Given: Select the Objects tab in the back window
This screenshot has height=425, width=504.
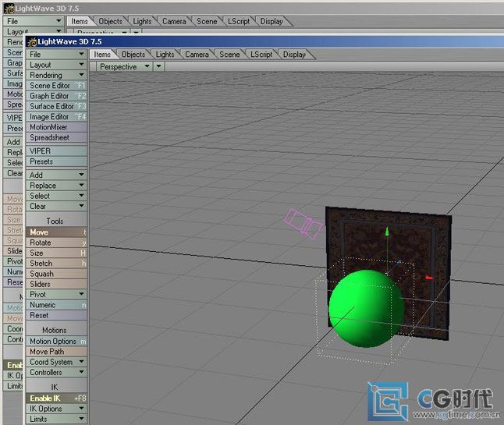Looking at the screenshot, I should click(110, 21).
